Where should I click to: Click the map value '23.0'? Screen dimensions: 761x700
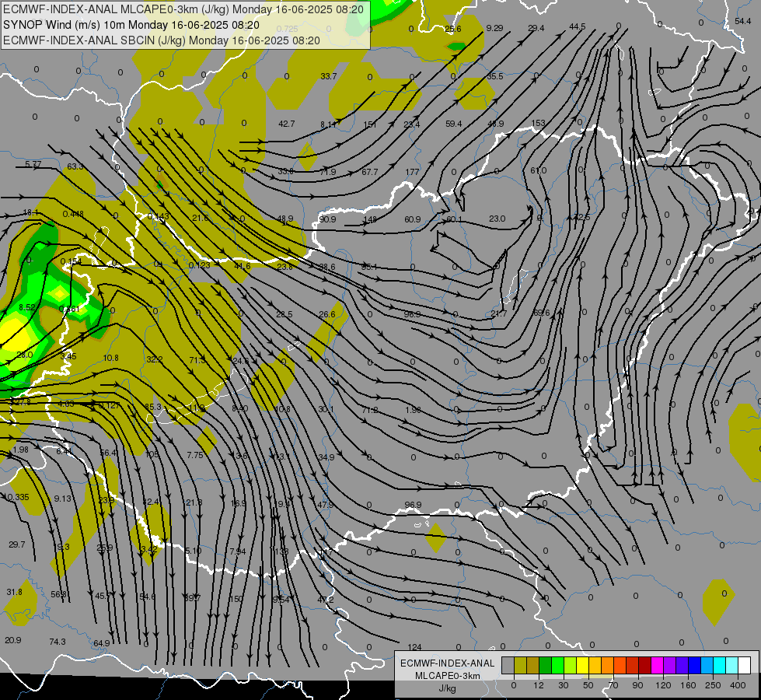click(497, 219)
